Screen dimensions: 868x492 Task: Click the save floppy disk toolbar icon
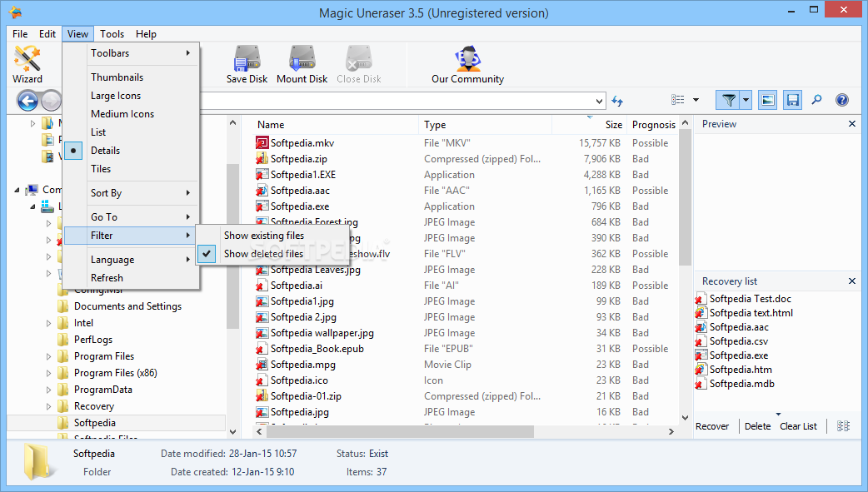793,100
